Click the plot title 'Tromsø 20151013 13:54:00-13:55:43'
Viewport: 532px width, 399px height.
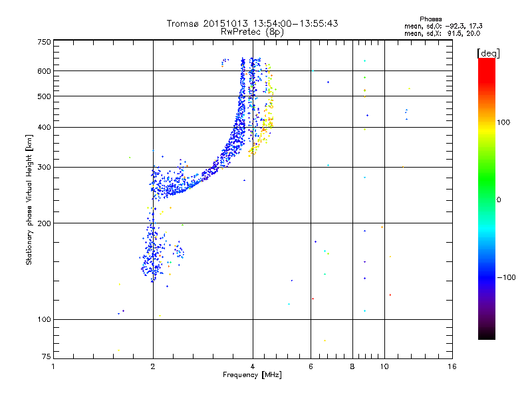coord(253,23)
